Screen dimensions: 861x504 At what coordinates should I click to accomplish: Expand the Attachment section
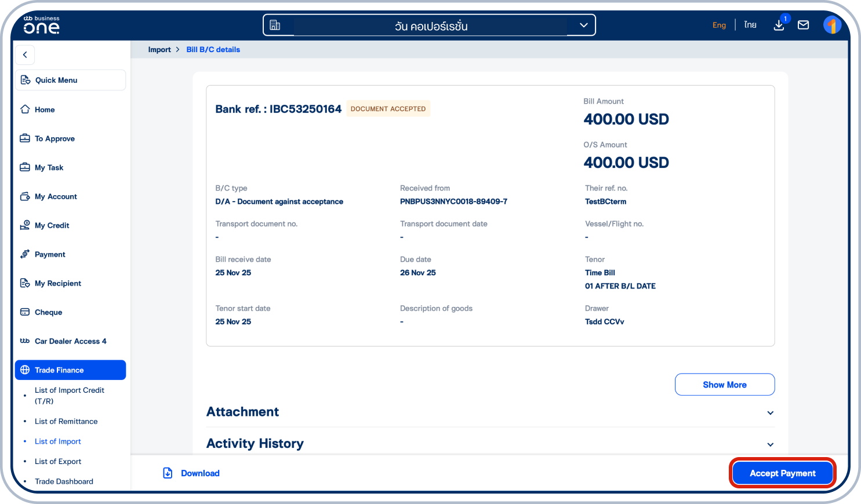pos(770,412)
